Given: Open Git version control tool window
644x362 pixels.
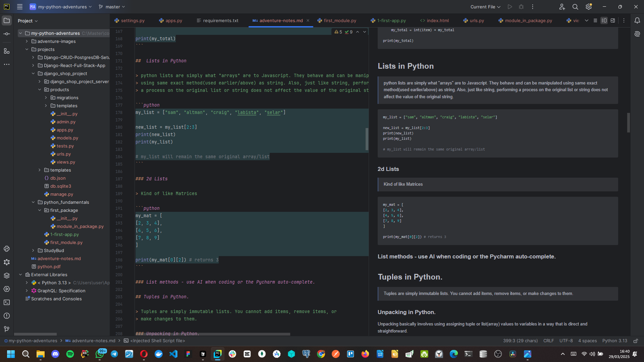Looking at the screenshot, I should pyautogui.click(x=7, y=329).
